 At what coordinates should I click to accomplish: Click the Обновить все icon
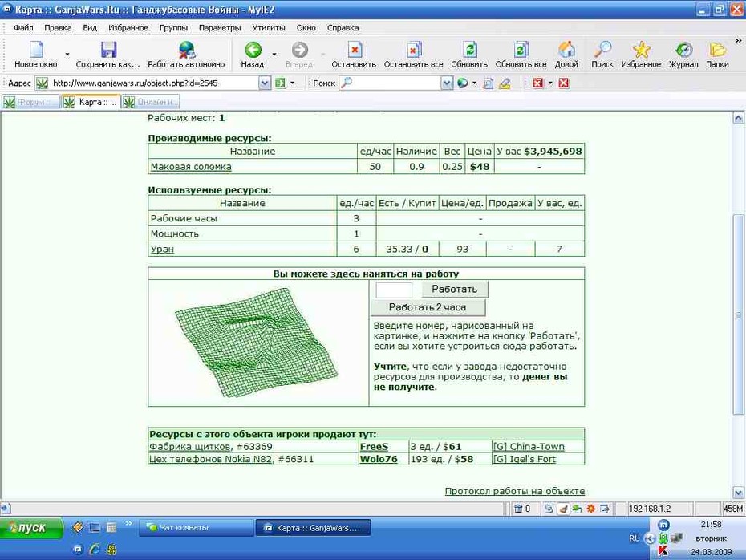coord(521,50)
